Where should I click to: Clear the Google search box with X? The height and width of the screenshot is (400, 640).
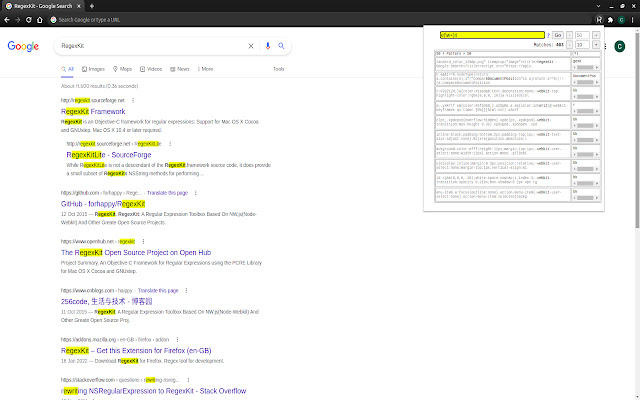click(251, 46)
